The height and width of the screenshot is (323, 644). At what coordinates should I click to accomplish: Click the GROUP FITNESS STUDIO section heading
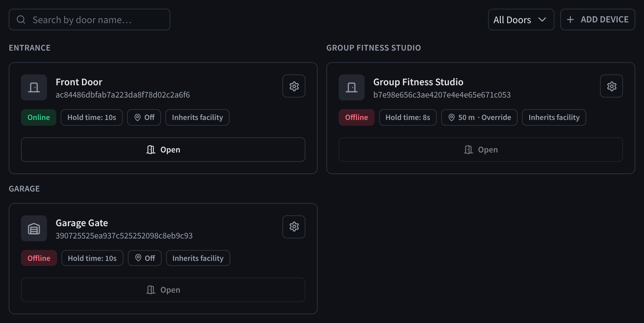(x=374, y=48)
